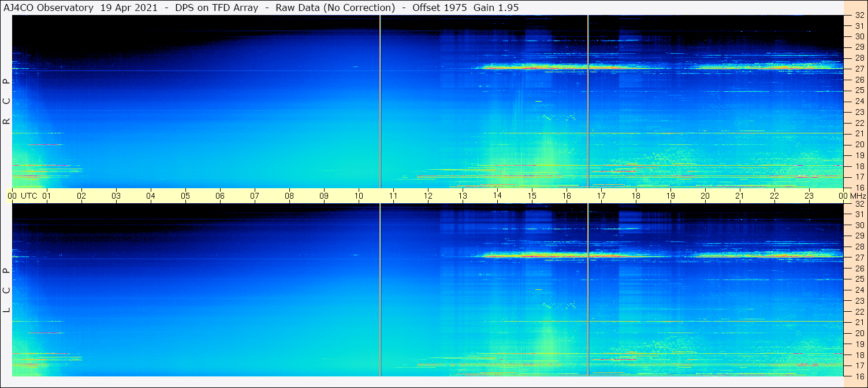The image size is (868, 388).
Task: Click hour label '04' on the time axis
Action: 151,196
